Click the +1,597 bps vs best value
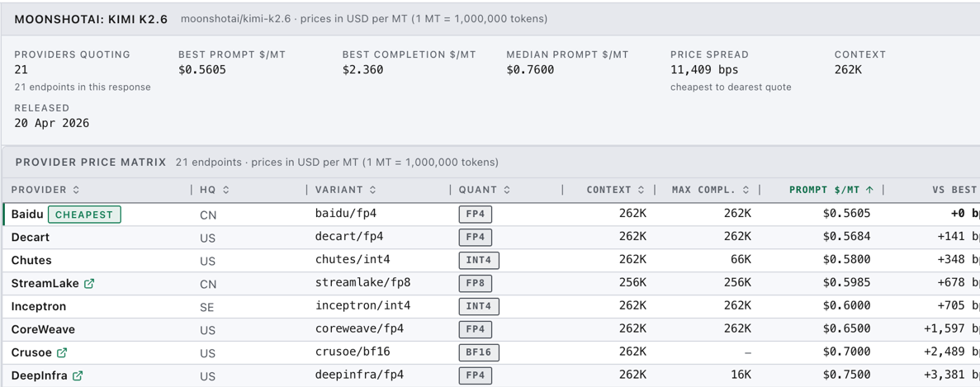This screenshot has height=387, width=980. (x=952, y=329)
